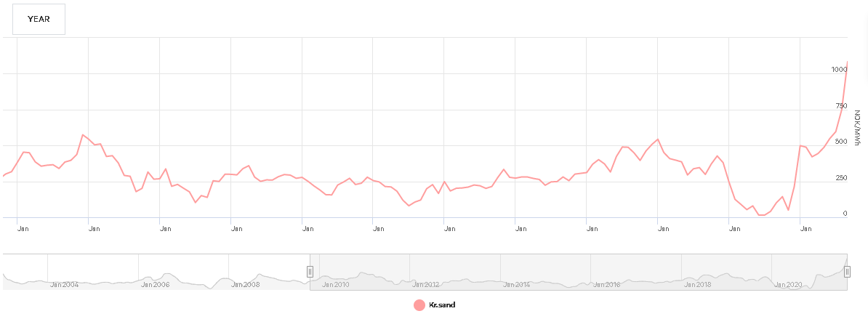Click the left navigator range handle
The height and width of the screenshot is (319, 868).
pos(310,272)
